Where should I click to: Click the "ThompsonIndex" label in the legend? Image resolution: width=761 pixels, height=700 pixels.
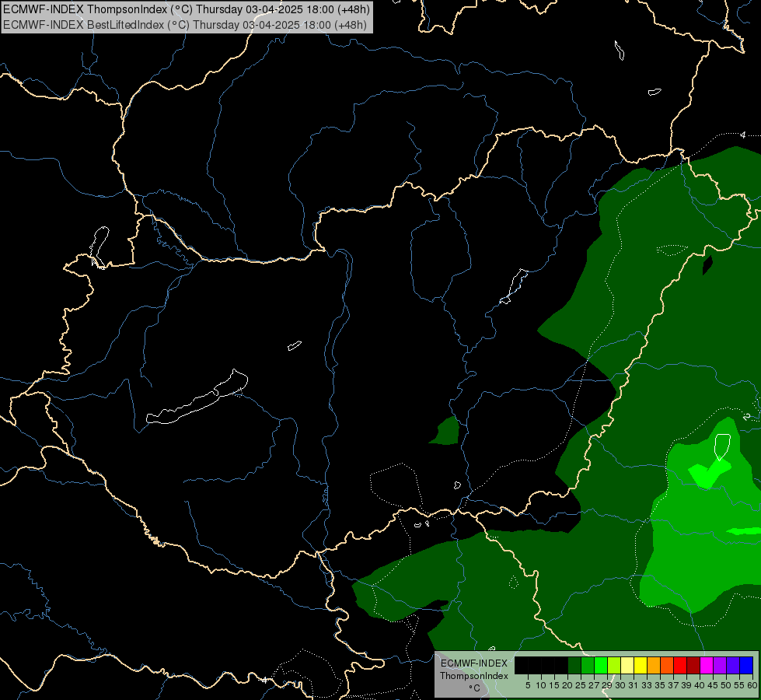474,676
